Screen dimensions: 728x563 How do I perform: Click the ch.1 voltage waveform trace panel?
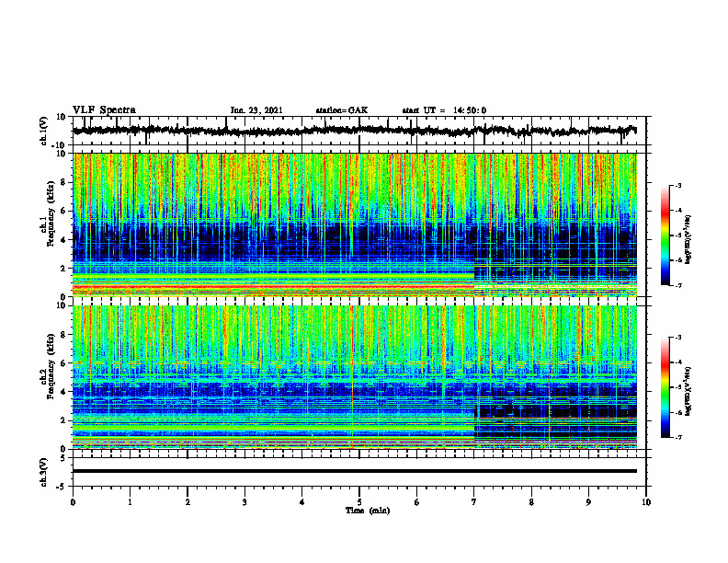[x=358, y=131]
